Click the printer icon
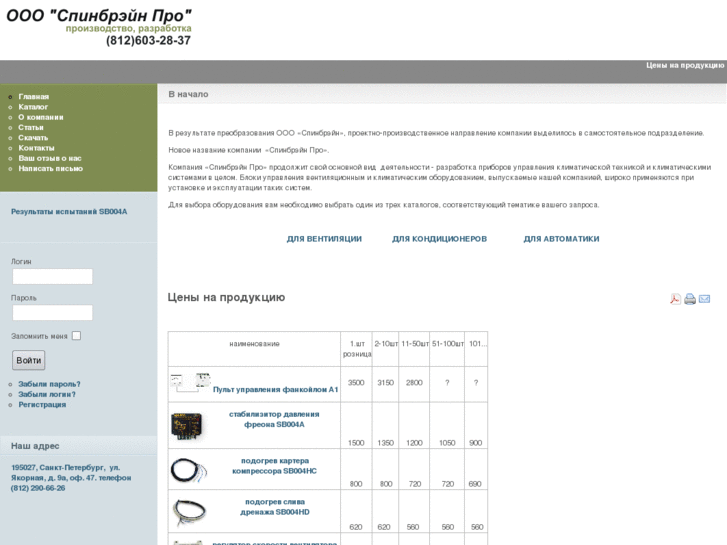727x545 pixels. point(690,299)
